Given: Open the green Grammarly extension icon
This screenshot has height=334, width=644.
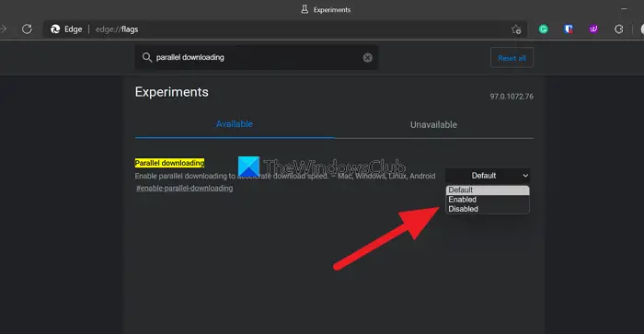Looking at the screenshot, I should pyautogui.click(x=544, y=29).
